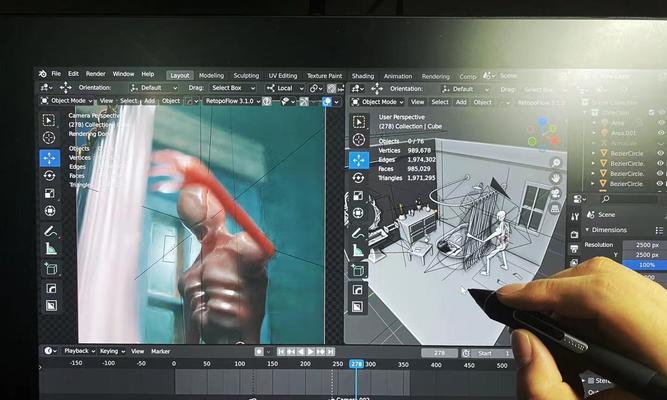Open Object menu in left viewport header
Image resolution: width=667 pixels, height=400 pixels.
[x=171, y=101]
